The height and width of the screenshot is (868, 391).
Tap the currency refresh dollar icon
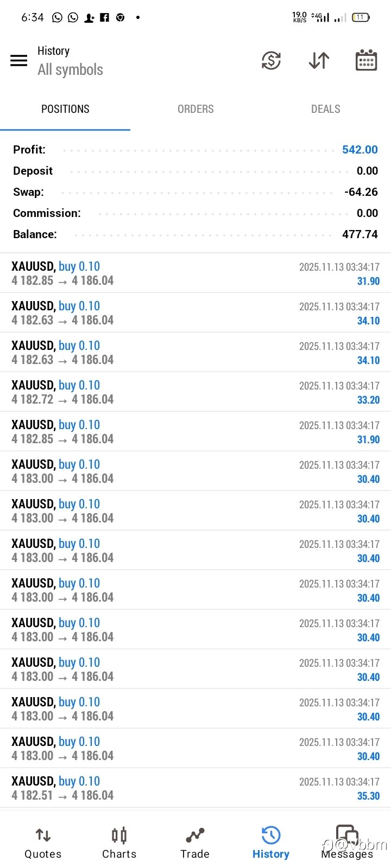coord(271,60)
